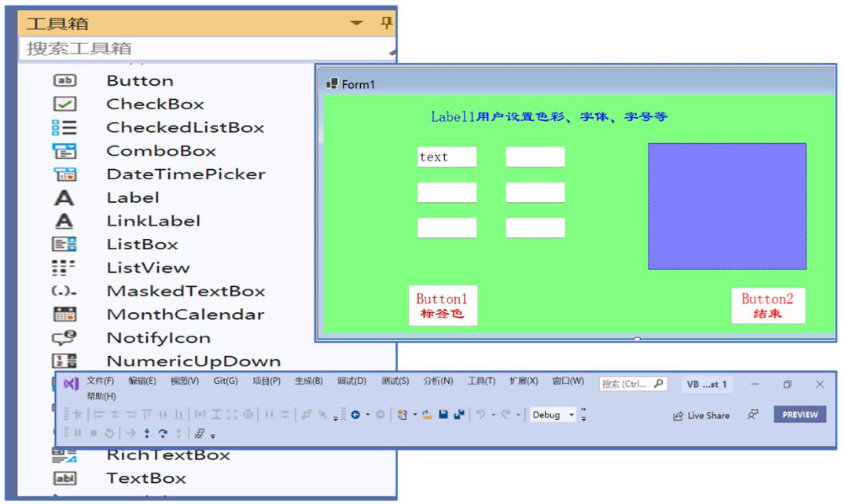Click the Save file icon

pyautogui.click(x=443, y=414)
